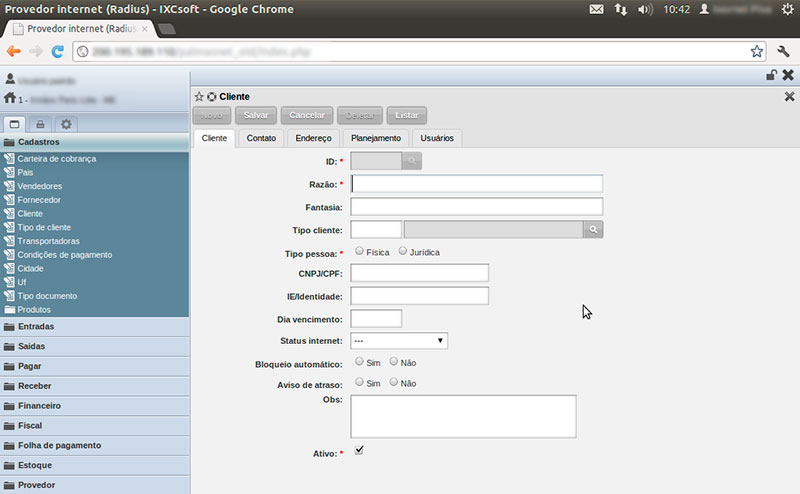The image size is (800, 494).
Task: Open the ID lookup magnifier button
Action: click(x=411, y=161)
